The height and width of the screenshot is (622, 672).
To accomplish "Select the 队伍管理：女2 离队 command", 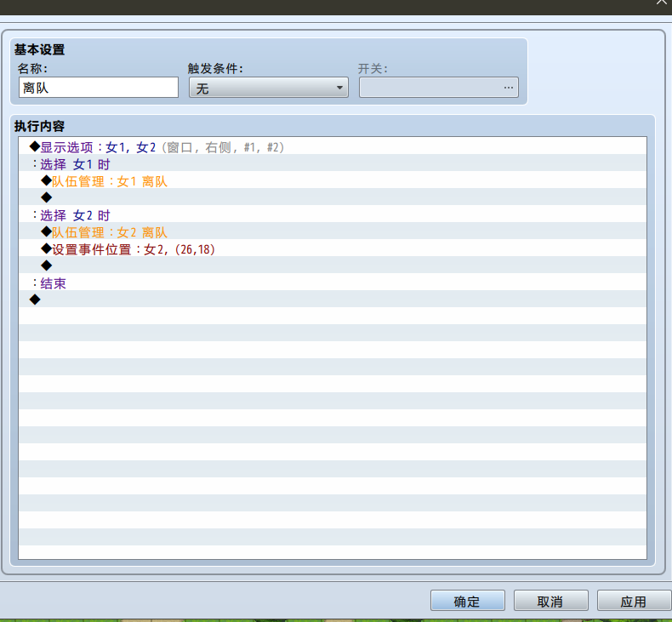I will [x=333, y=231].
